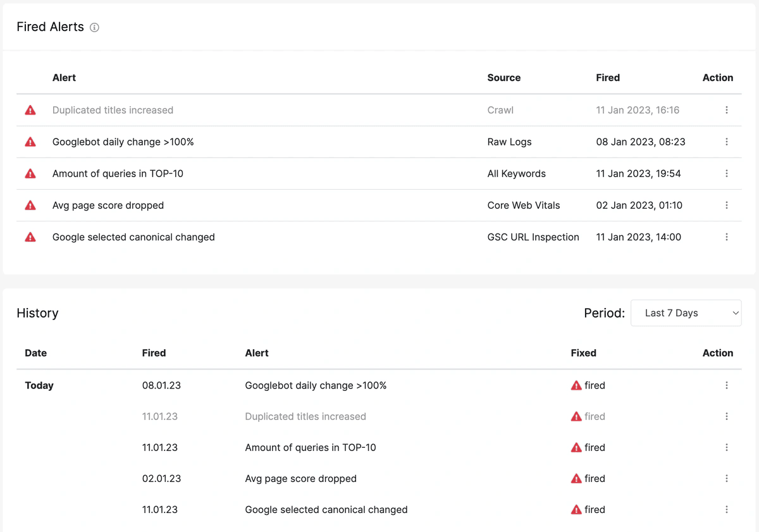Sort Fired Alerts by Fired column header
Image resolution: width=759 pixels, height=532 pixels.
(607, 78)
